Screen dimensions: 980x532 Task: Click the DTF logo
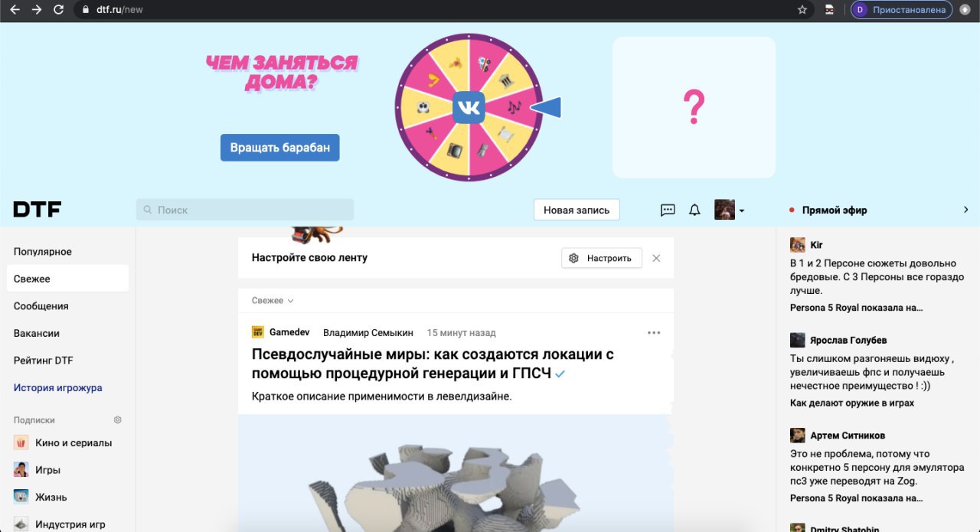[37, 210]
